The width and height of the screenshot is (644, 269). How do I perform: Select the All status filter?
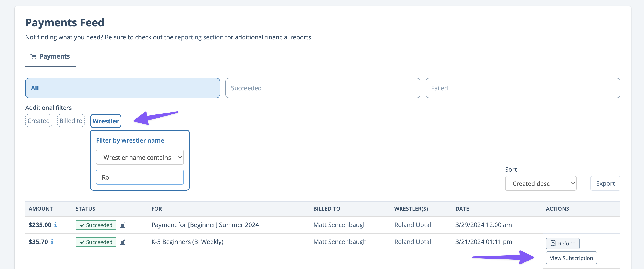[123, 88]
